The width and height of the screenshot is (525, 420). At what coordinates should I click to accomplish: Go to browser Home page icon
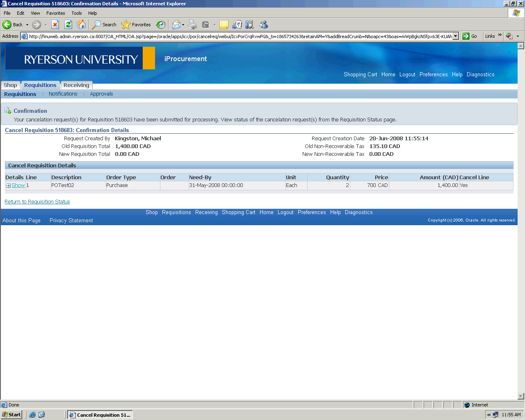click(x=82, y=25)
